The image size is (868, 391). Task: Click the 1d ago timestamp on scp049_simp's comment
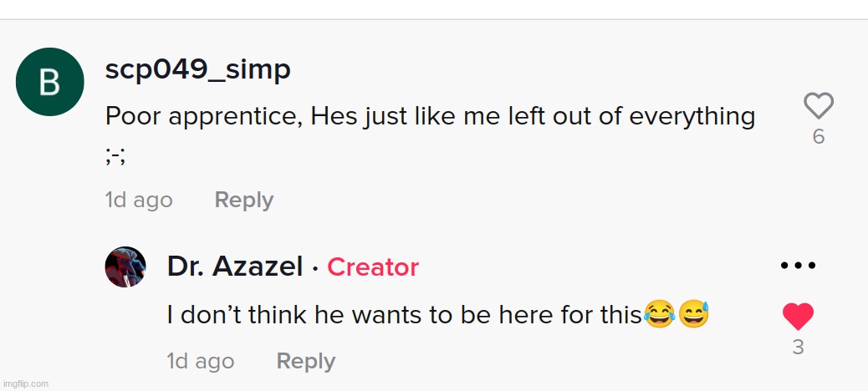139,201
